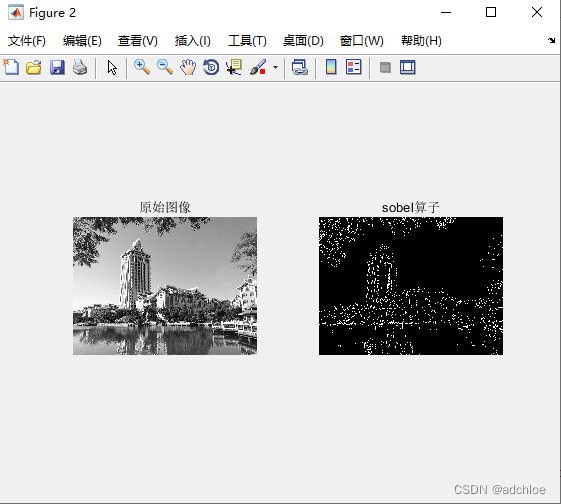Select the Data Cursor tool
This screenshot has height=504, width=561.
pos(234,67)
